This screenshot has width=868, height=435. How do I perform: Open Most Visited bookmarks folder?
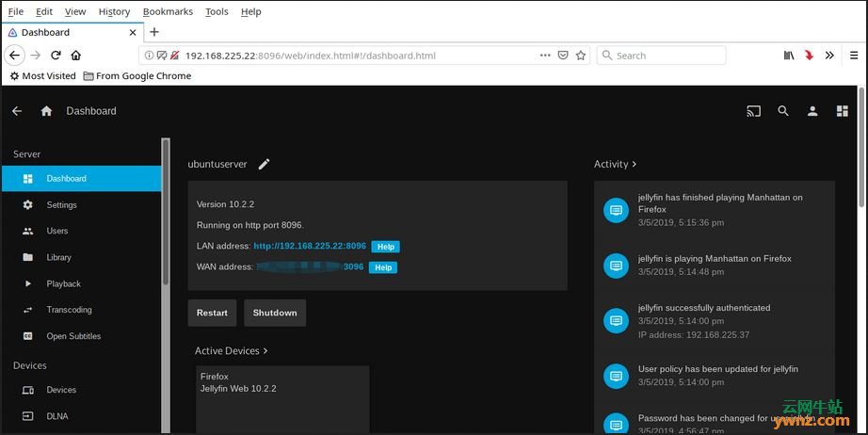[42, 76]
